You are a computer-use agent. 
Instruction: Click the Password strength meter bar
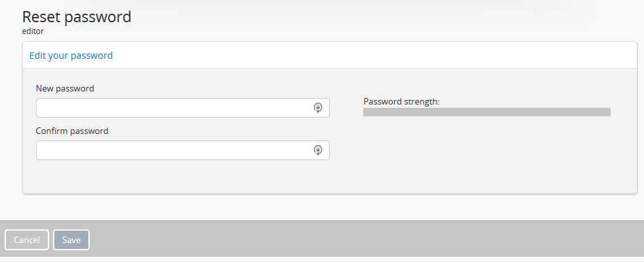tap(486, 112)
